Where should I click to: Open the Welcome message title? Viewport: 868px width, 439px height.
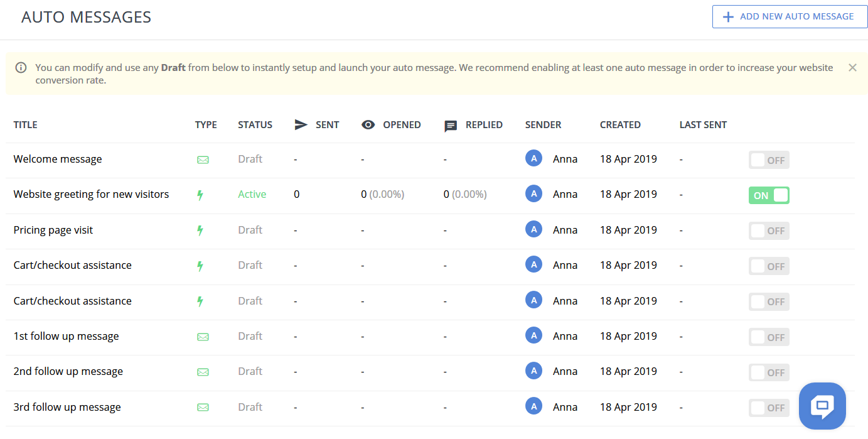[58, 160]
